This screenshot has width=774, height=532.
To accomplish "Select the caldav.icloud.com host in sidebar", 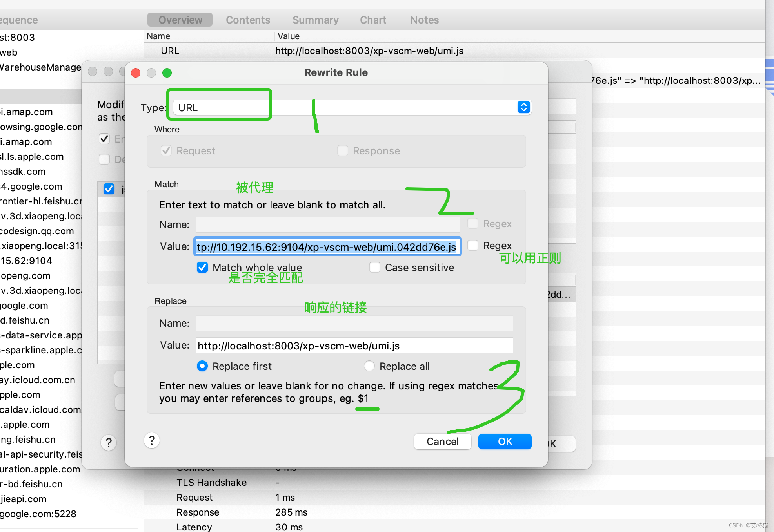I will [x=40, y=410].
